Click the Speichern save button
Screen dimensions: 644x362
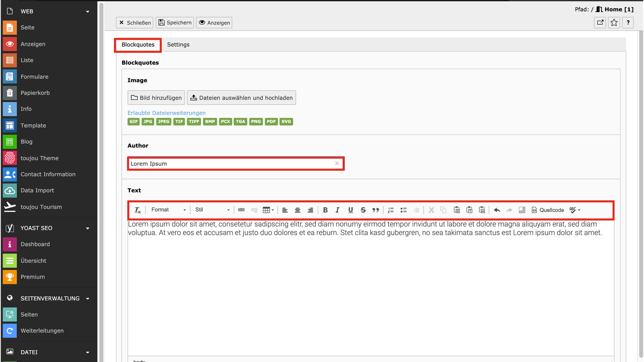click(175, 23)
